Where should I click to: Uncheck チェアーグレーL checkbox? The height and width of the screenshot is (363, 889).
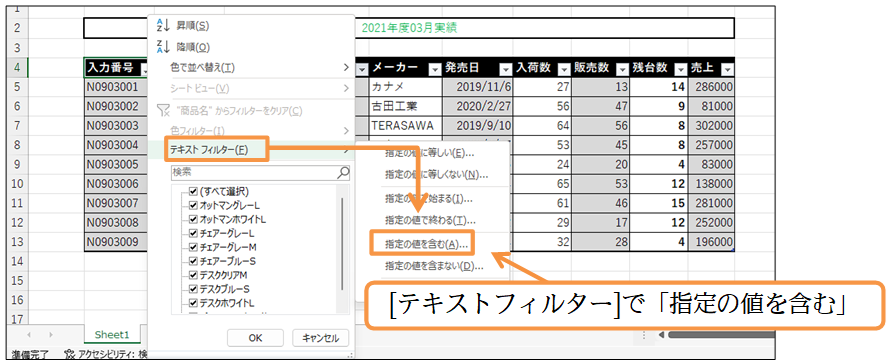coord(193,233)
